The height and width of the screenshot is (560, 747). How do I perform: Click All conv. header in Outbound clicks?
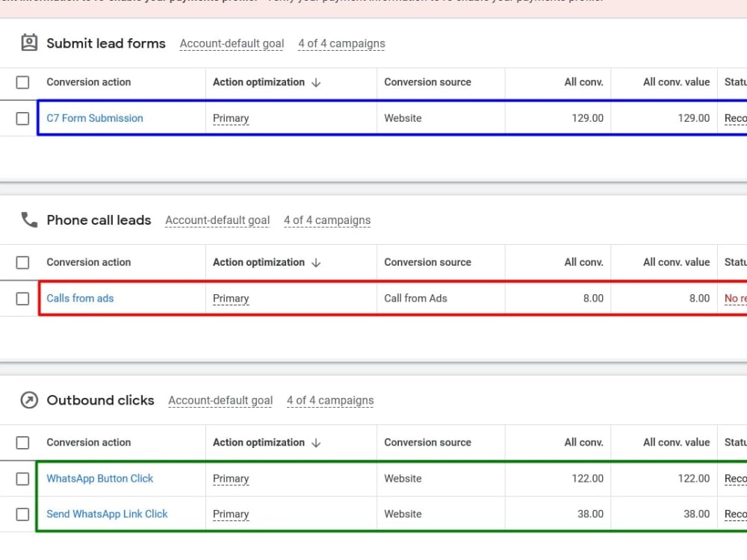(583, 442)
